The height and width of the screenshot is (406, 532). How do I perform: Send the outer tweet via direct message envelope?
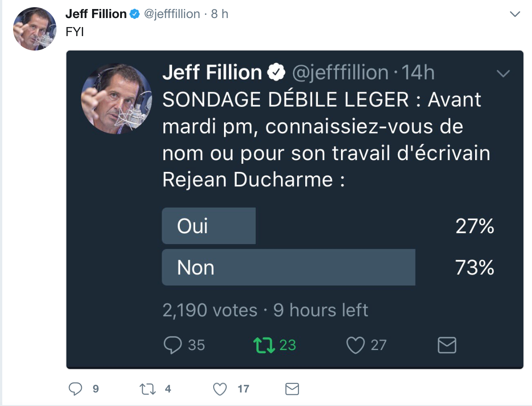[292, 389]
